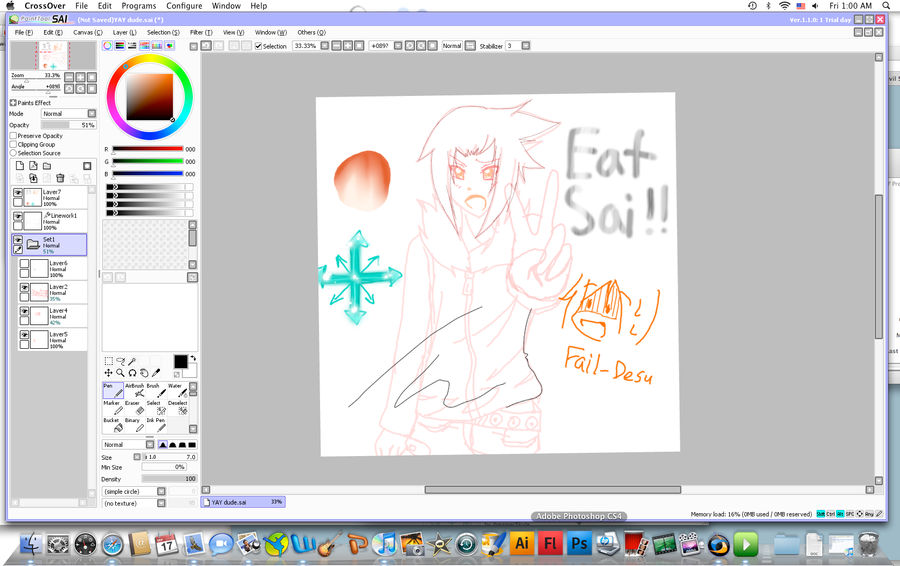Image resolution: width=900 pixels, height=566 pixels.
Task: Pick the magic wand tool
Action: [132, 361]
